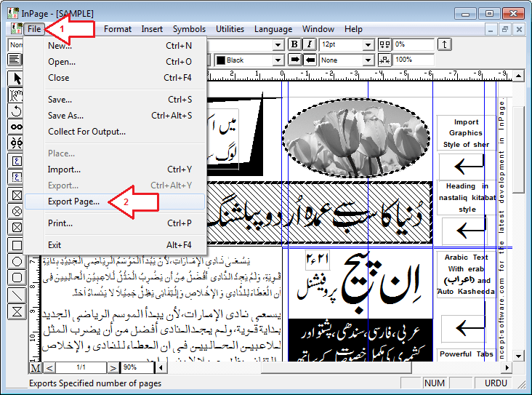
Task: Choose Open... from File menu
Action: point(116,62)
